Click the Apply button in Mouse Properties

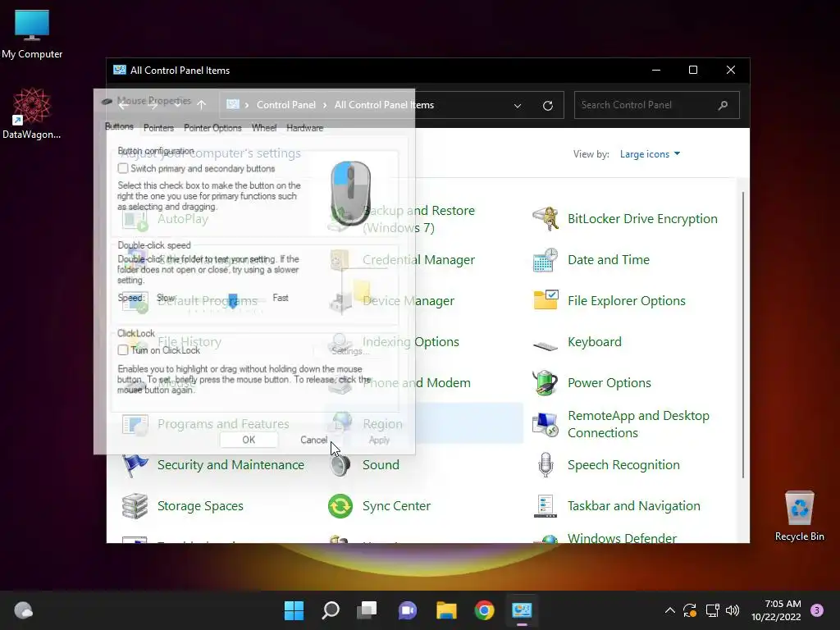[379, 440]
